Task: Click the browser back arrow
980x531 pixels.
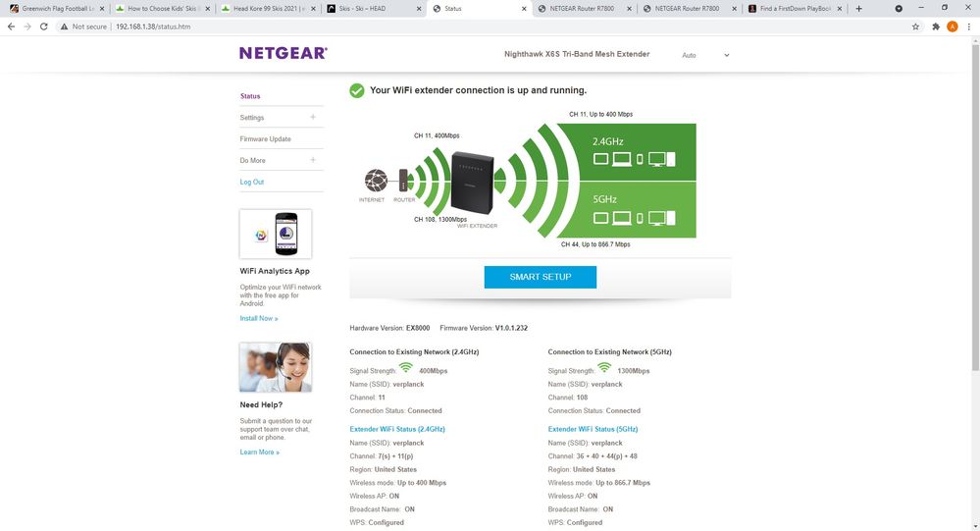Action: pos(11,27)
